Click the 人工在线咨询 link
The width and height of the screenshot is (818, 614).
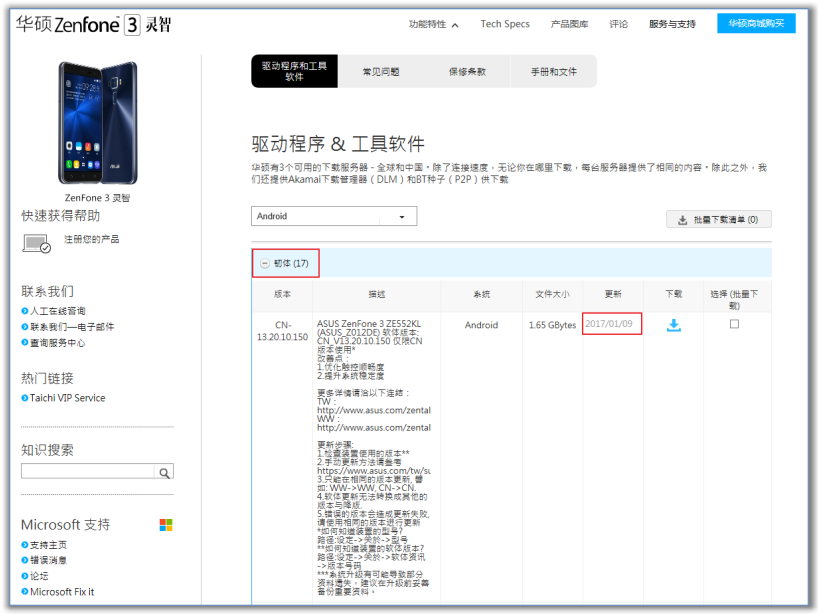57,311
